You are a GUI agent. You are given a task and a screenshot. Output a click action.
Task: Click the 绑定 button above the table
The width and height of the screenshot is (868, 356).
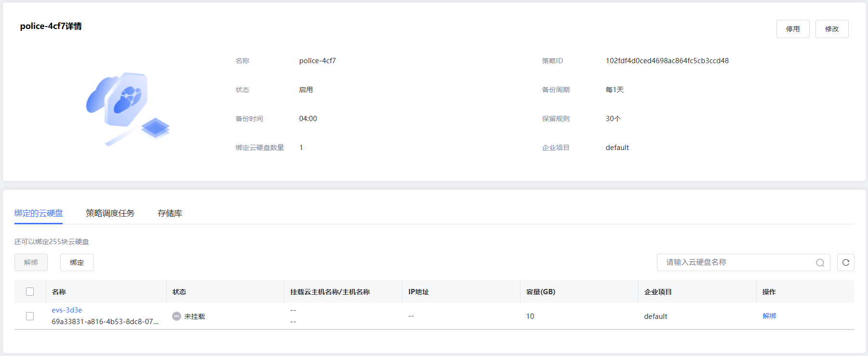click(77, 262)
